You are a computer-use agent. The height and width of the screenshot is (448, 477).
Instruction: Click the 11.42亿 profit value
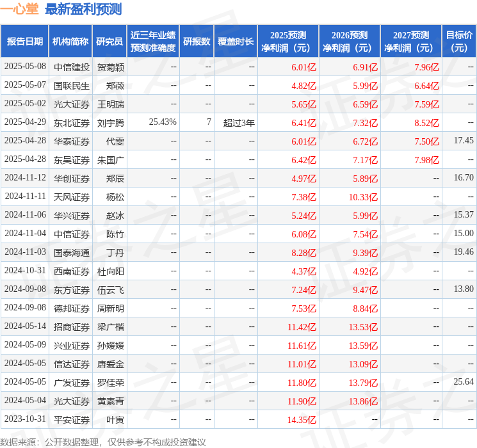(x=302, y=327)
